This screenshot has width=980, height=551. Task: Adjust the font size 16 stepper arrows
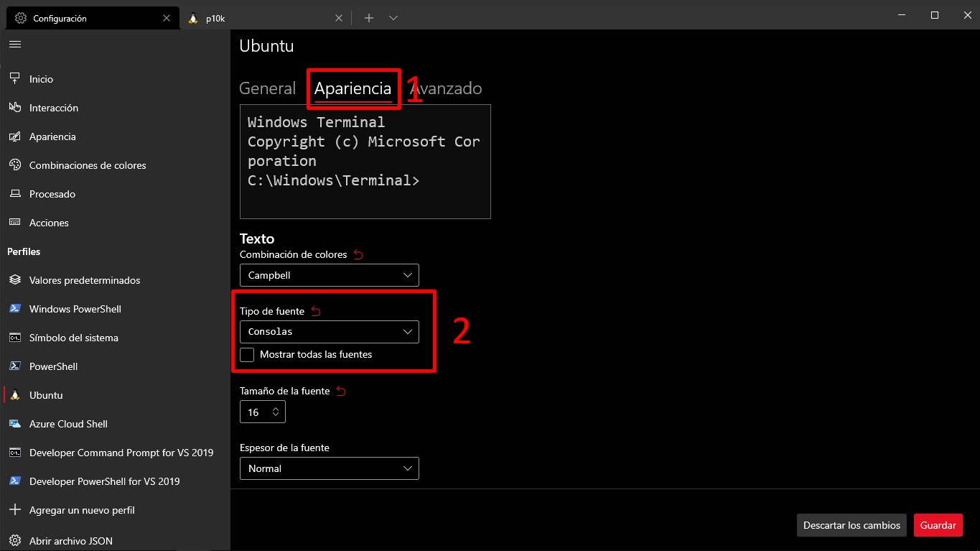click(x=276, y=412)
